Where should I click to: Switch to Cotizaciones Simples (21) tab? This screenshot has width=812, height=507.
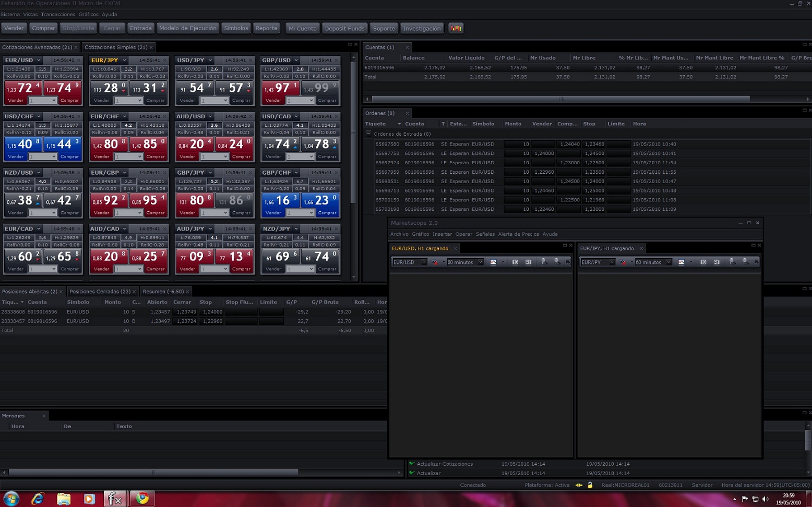[x=116, y=47]
